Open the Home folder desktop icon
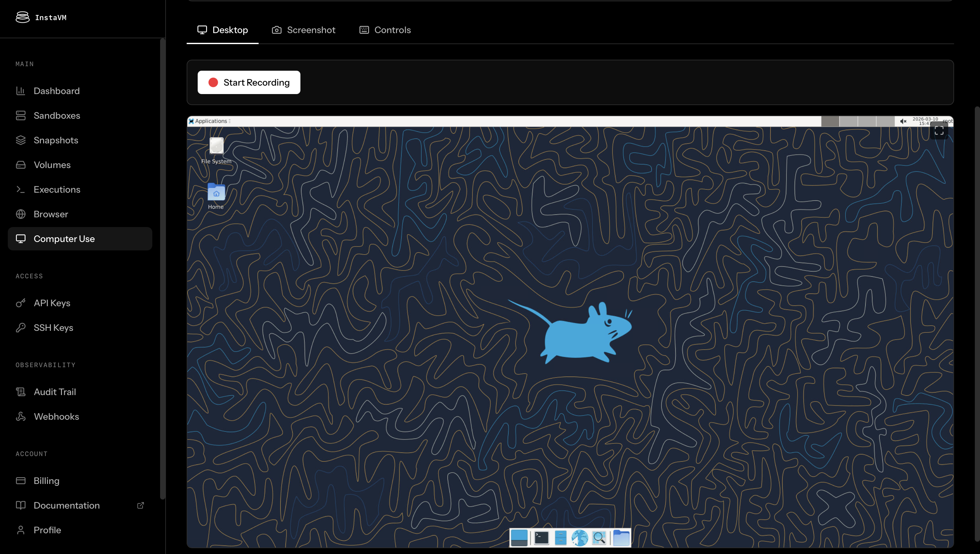The image size is (980, 554). [x=216, y=193]
